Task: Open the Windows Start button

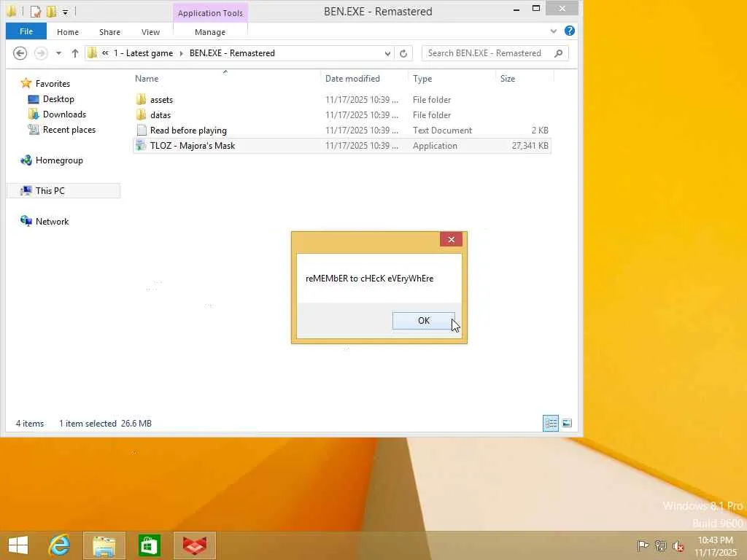Action: pos(18,545)
